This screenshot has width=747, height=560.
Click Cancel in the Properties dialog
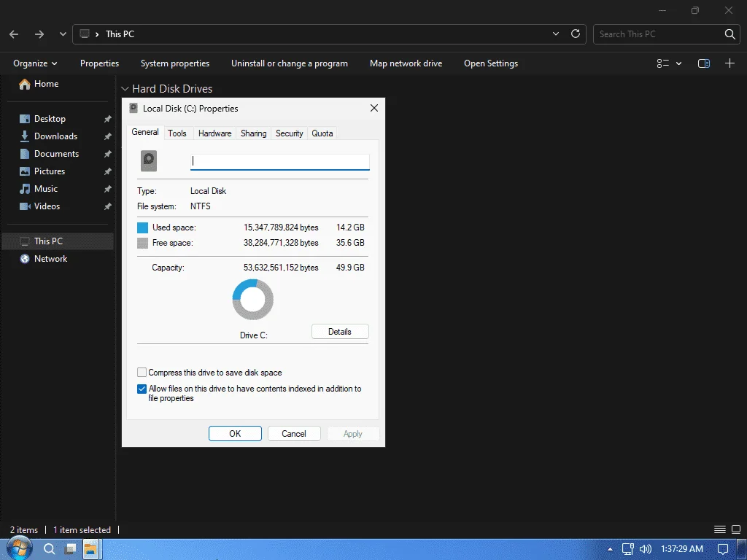pyautogui.click(x=294, y=433)
